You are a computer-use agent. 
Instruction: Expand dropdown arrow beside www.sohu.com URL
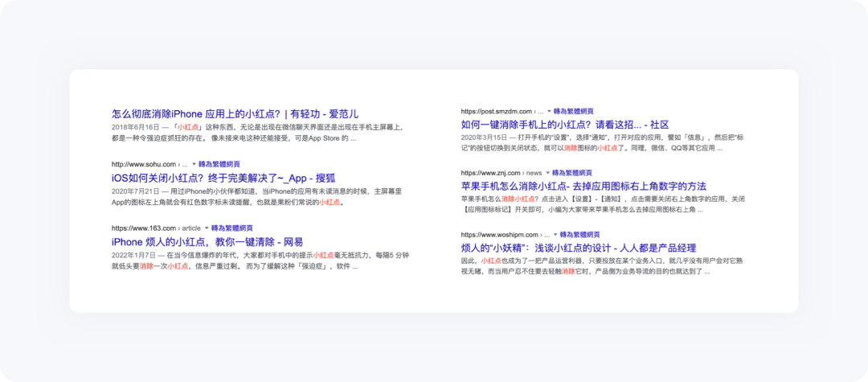194,164
